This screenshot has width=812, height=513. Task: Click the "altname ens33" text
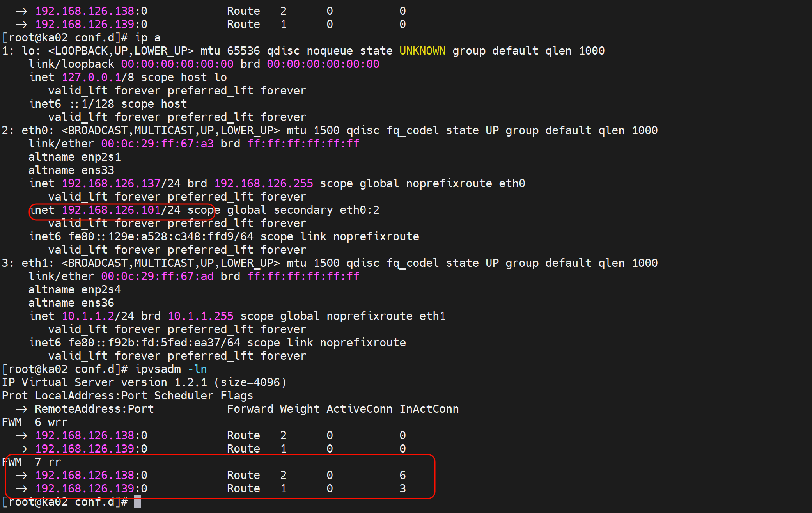tap(71, 170)
